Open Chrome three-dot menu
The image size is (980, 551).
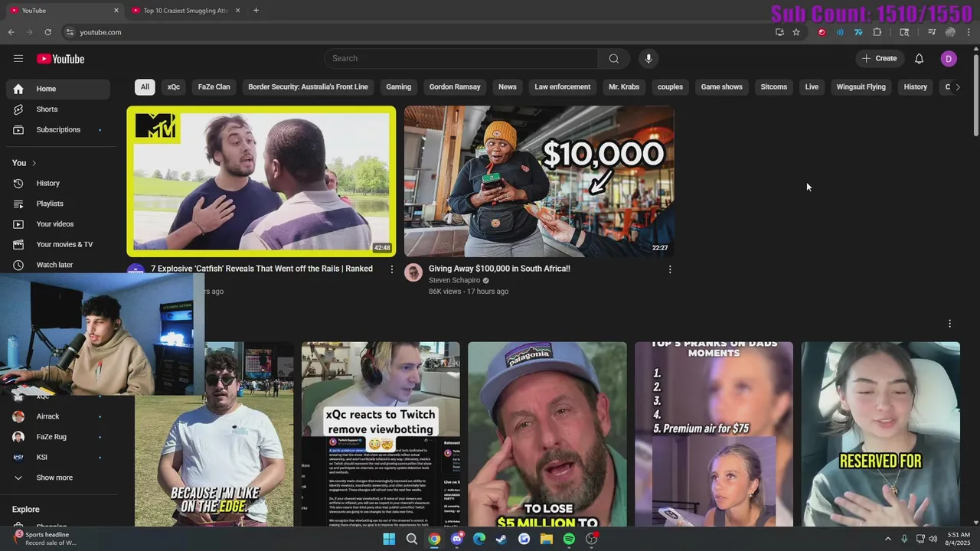[x=969, y=32]
